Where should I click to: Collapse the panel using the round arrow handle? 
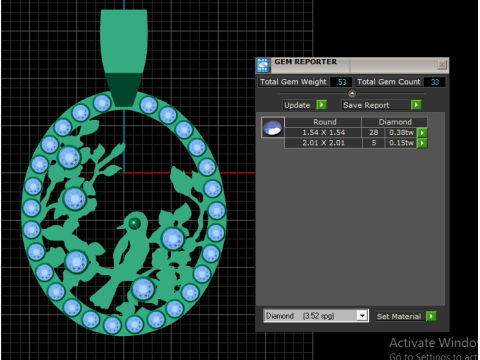(x=352, y=94)
